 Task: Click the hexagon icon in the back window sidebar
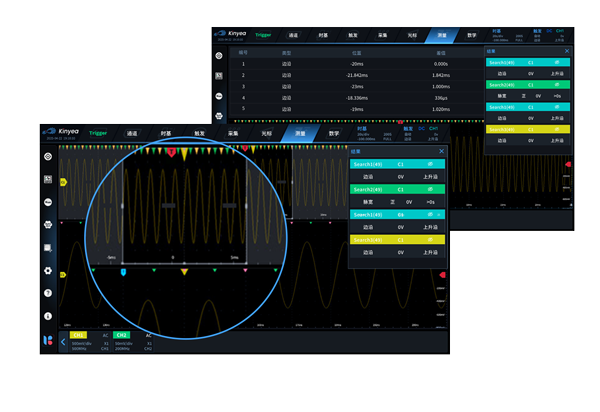[219, 116]
